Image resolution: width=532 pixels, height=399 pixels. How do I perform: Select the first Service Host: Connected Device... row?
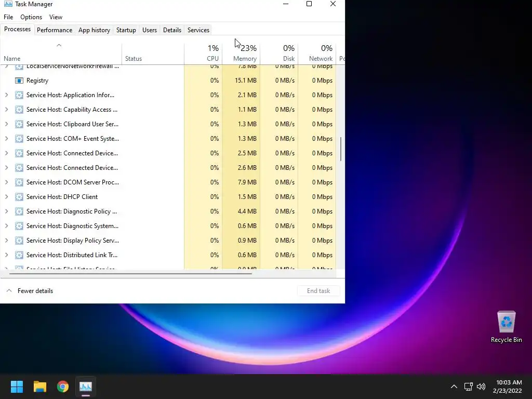168,153
